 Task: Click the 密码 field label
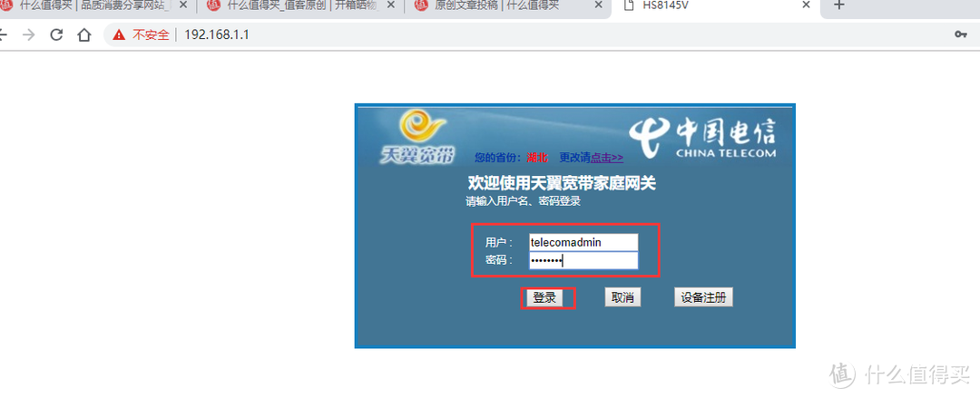(x=499, y=260)
